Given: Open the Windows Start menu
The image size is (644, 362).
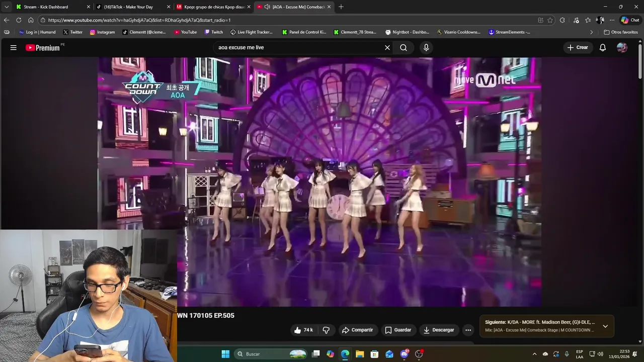Looking at the screenshot, I should (225, 354).
